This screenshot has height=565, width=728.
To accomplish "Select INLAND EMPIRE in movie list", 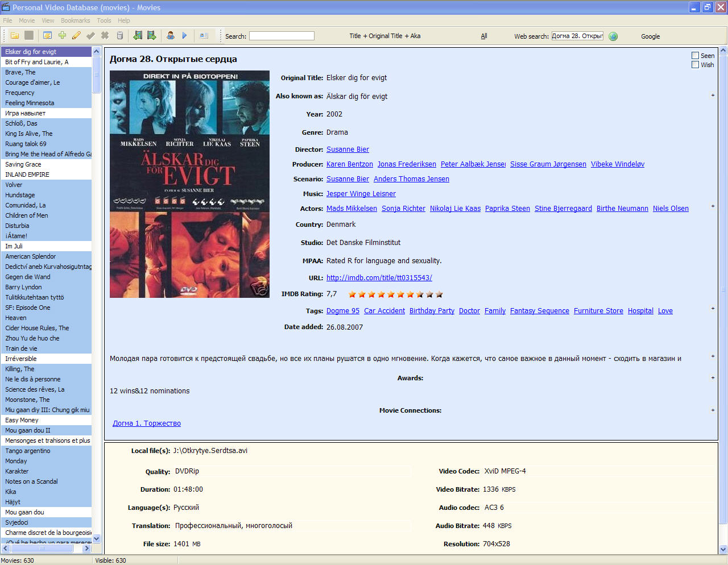I will tap(46, 175).
